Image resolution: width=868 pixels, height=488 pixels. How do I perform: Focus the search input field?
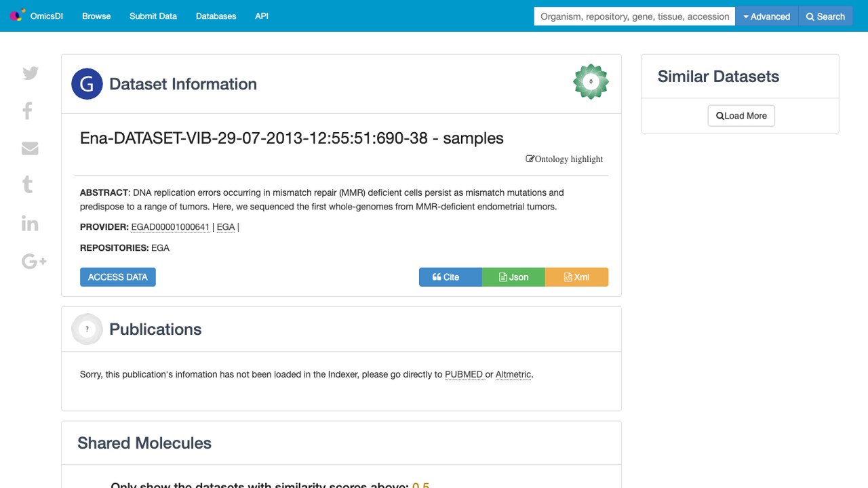(635, 16)
